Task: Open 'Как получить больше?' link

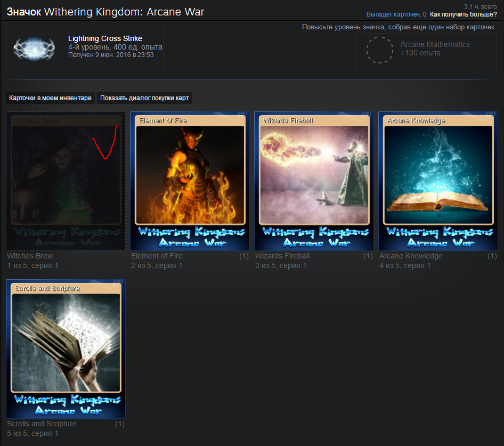Action: click(x=463, y=14)
